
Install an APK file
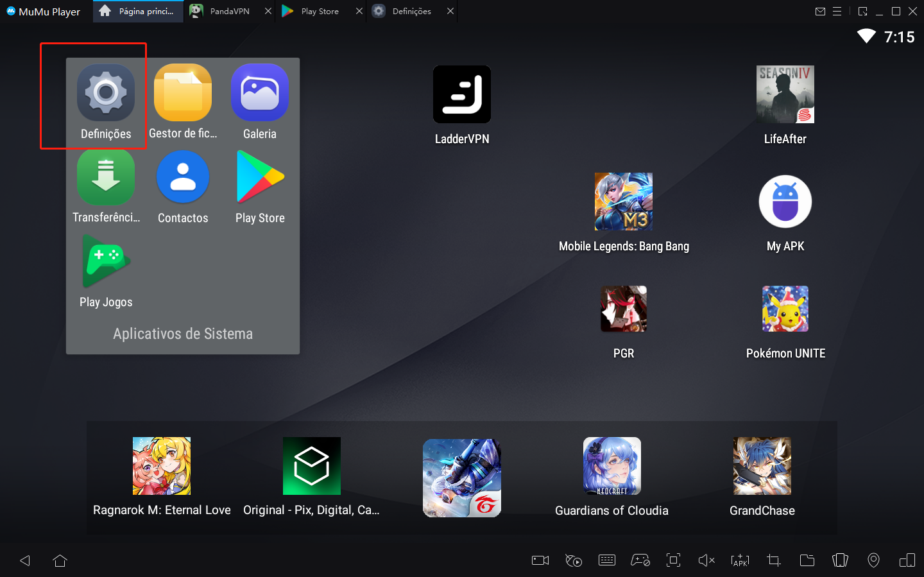740,560
